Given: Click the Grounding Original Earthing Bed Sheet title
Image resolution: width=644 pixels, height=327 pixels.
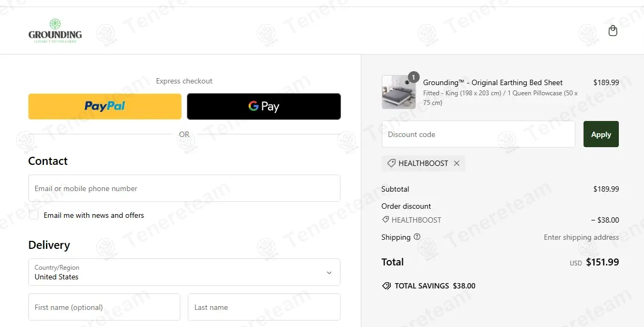Looking at the screenshot, I should tap(493, 82).
